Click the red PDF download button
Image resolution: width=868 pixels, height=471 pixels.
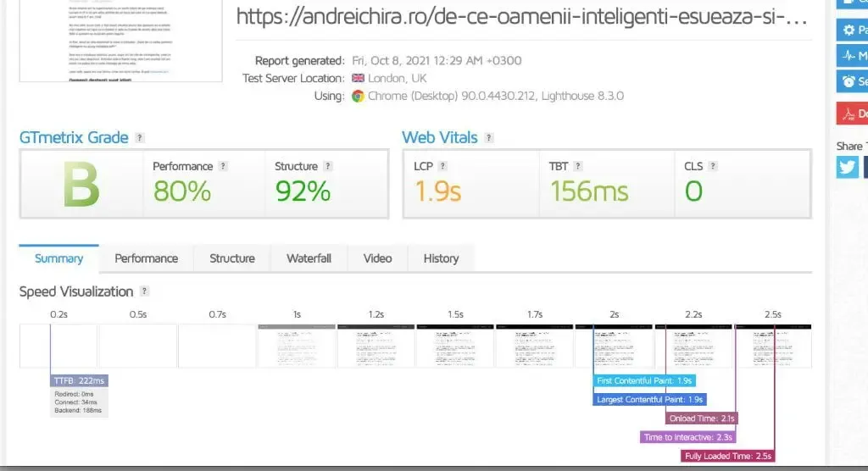click(853, 114)
